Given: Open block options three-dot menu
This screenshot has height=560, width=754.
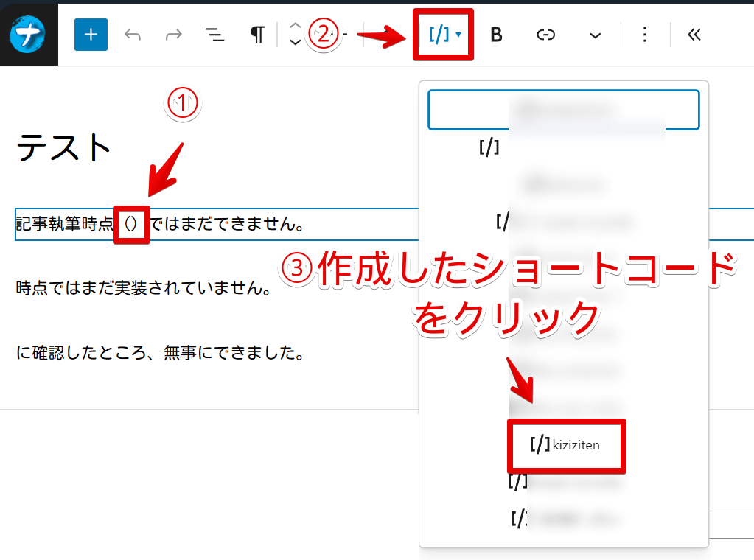Looking at the screenshot, I should [644, 35].
